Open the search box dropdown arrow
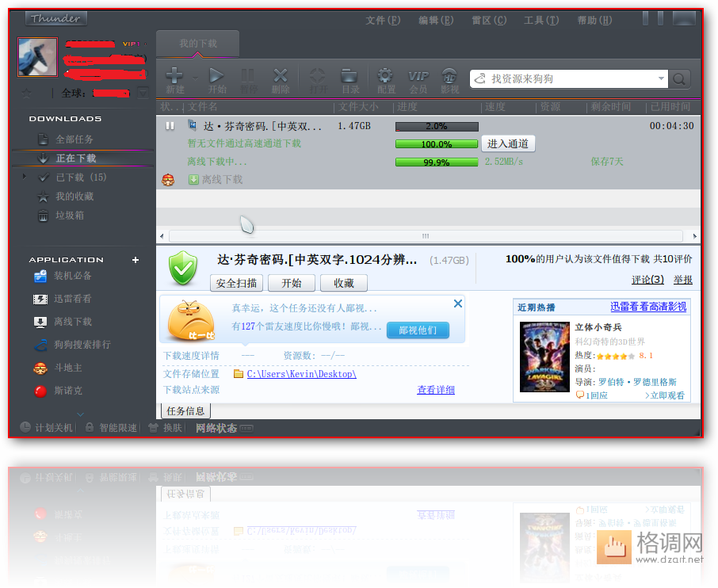Image resolution: width=718 pixels, height=588 pixels. tap(662, 78)
